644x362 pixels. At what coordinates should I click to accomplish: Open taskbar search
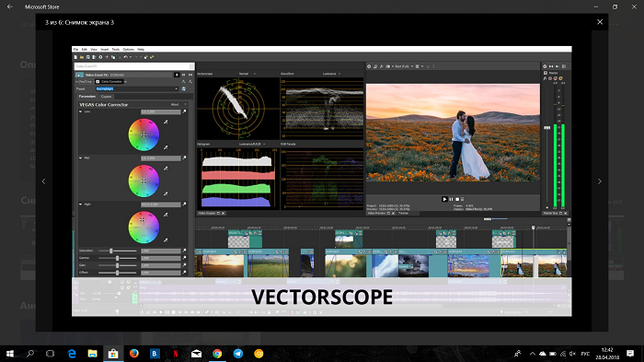pyautogui.click(x=30, y=354)
